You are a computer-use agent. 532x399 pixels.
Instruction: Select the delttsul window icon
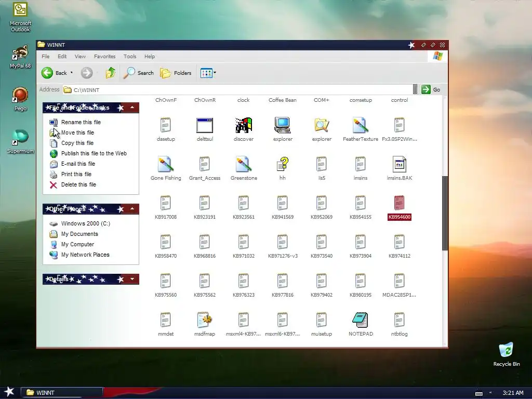[x=205, y=125]
